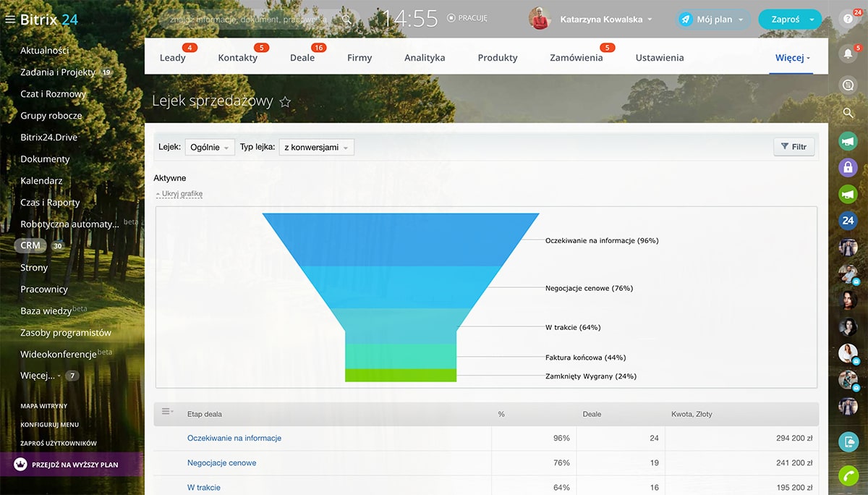Star the Lejek sprzedażowy page as favorite

[285, 102]
